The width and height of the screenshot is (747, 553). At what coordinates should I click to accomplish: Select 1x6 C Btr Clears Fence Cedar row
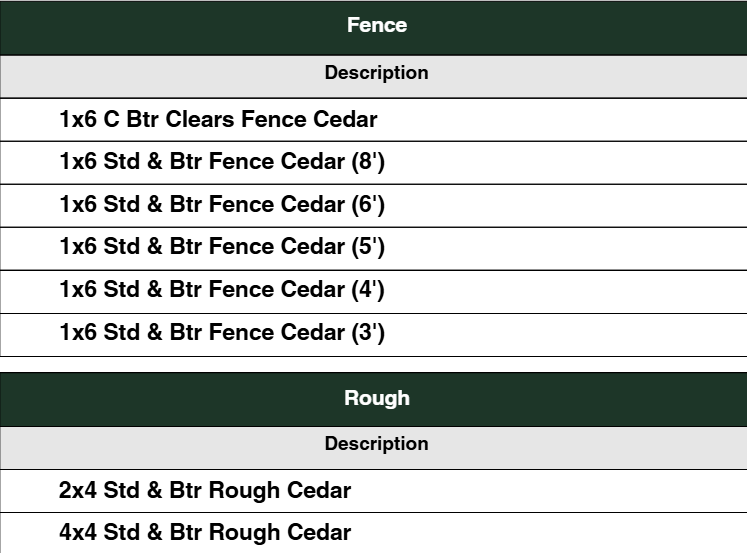point(218,120)
